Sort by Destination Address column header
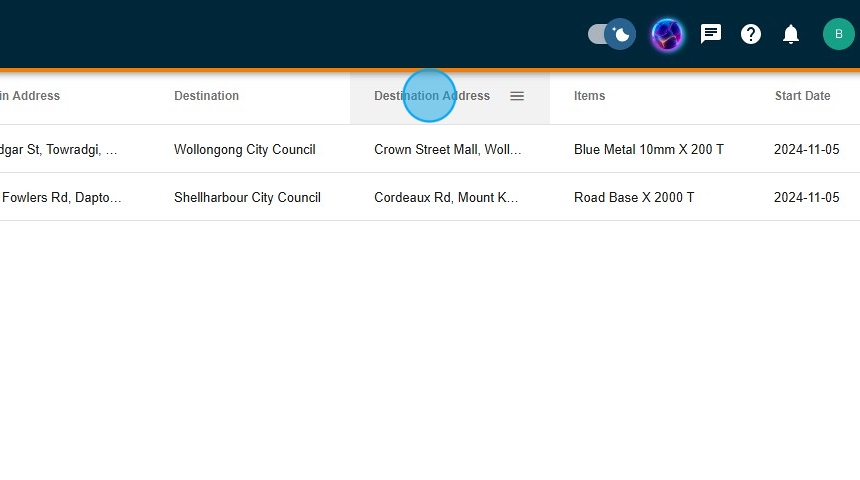This screenshot has height=480, width=860. (432, 96)
